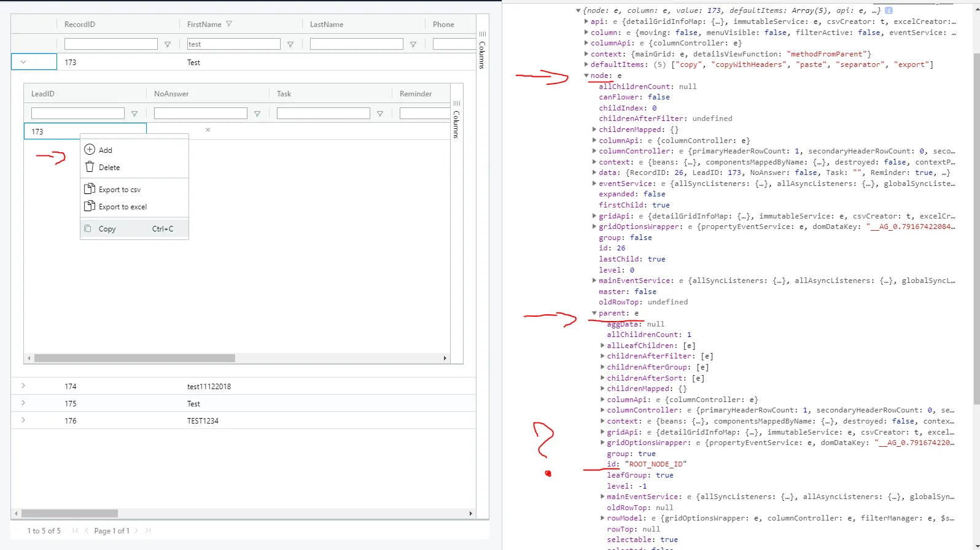Click the "1 to 5 of 5" status text

[44, 530]
